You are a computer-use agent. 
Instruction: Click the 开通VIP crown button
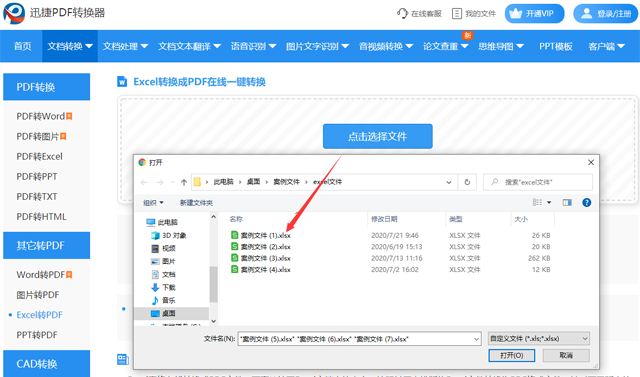click(534, 13)
